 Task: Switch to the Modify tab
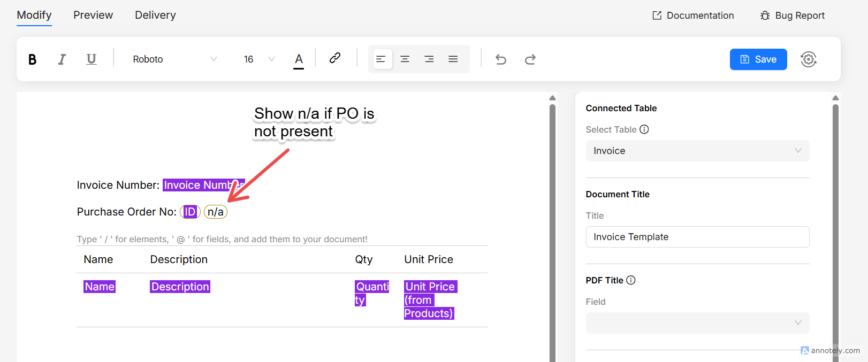[x=34, y=15]
